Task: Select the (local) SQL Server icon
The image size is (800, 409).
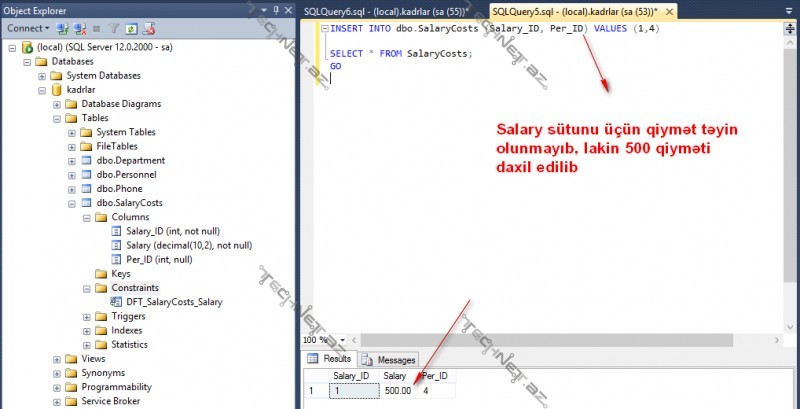Action: 27,47
